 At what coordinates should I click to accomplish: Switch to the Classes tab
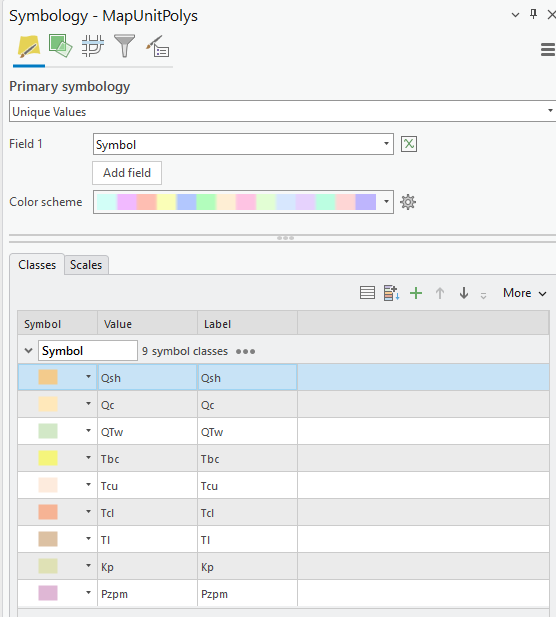tap(37, 265)
